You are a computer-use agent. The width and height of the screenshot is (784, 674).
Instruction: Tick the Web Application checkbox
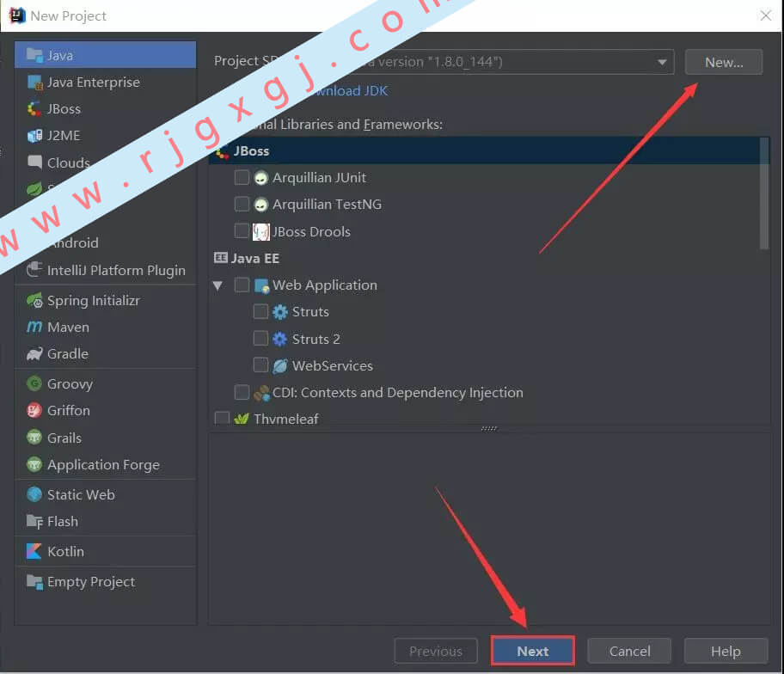(242, 285)
